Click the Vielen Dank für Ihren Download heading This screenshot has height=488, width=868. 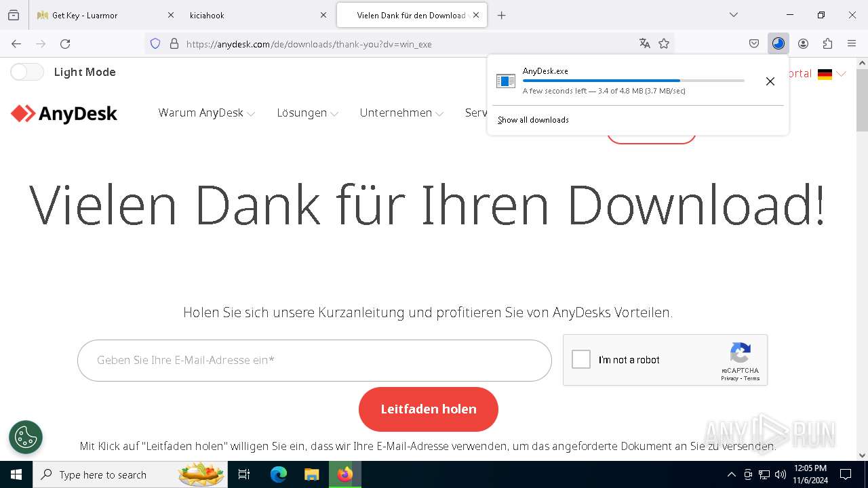click(x=428, y=205)
